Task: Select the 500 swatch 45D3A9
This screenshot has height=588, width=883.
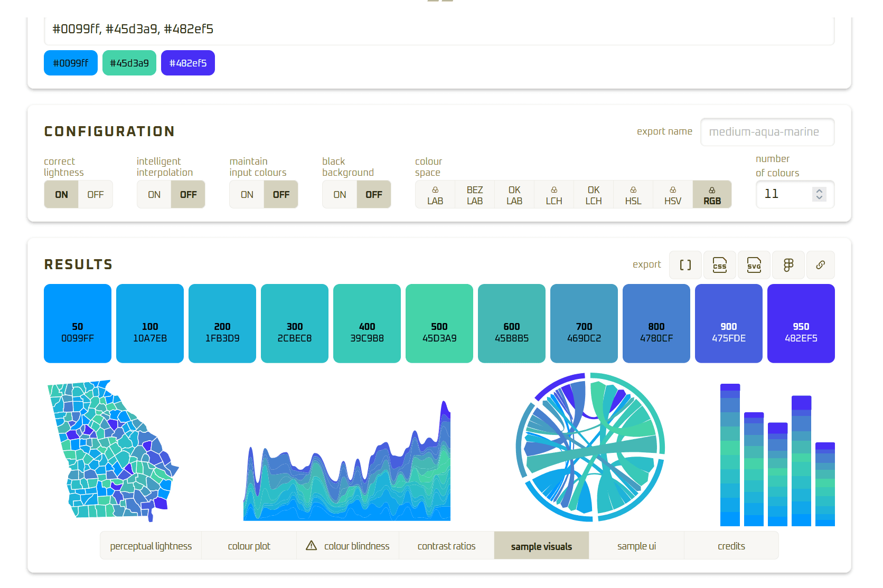Action: coord(439,323)
